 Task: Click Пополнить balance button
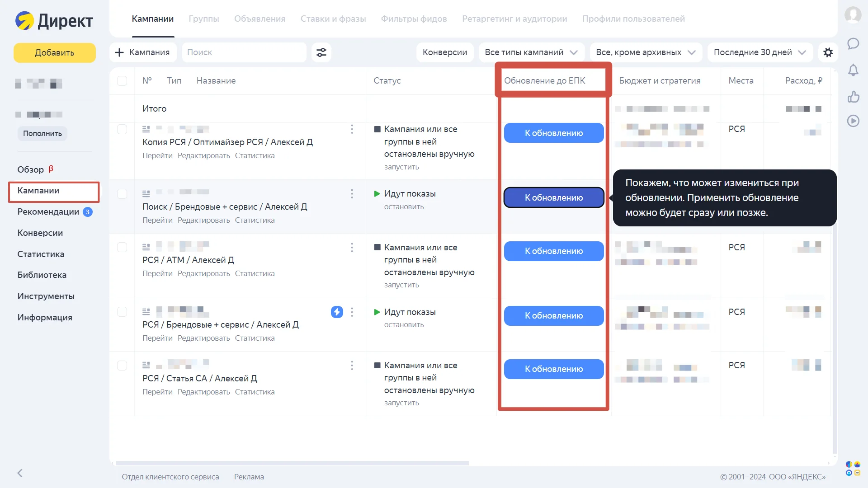[42, 134]
